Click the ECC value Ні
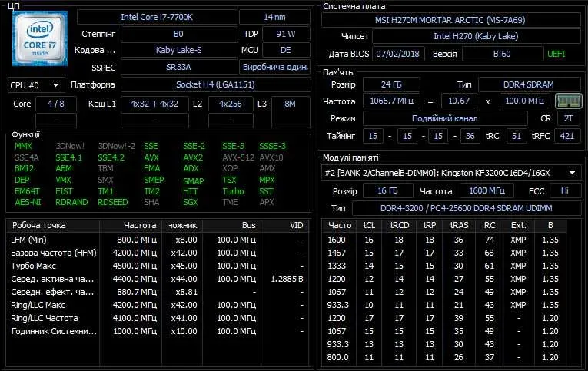This screenshot has height=371, width=588. click(x=565, y=190)
